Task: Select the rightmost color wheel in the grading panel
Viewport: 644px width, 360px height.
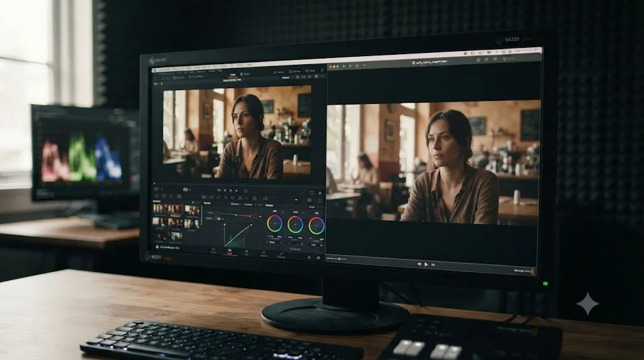Action: [317, 225]
